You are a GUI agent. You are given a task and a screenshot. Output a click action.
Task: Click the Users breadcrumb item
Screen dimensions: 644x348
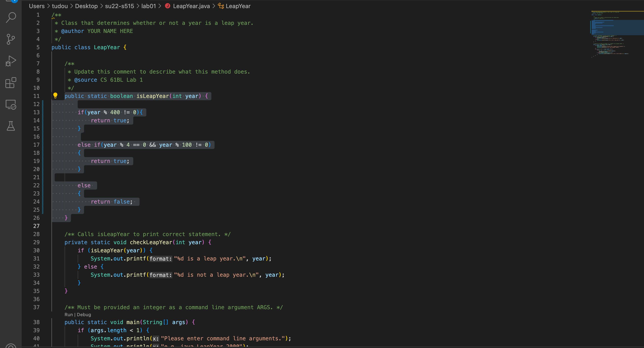[37, 6]
